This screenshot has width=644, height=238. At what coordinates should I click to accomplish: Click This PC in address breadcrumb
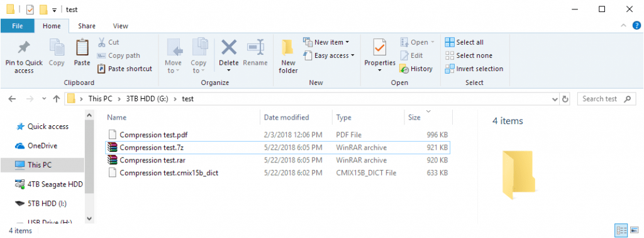point(100,99)
